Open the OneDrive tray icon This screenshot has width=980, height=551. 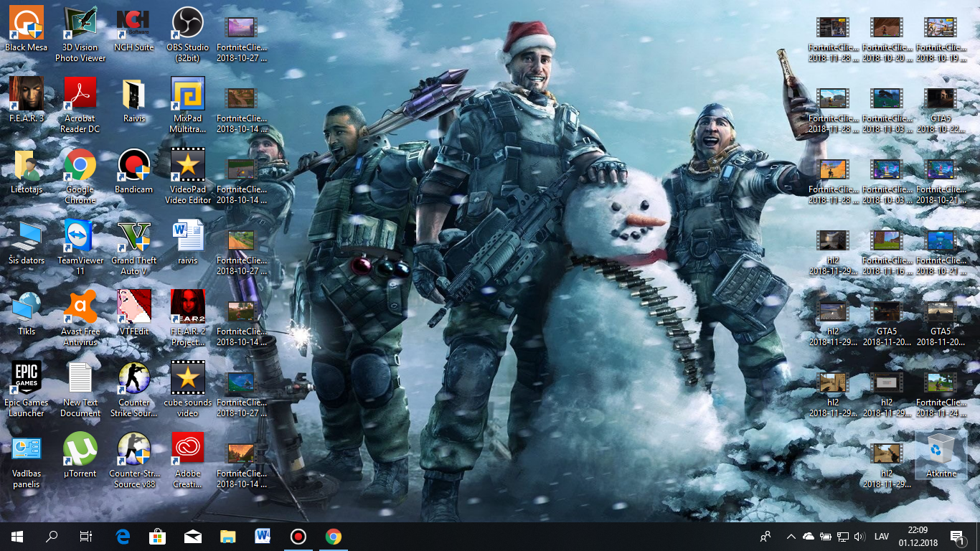click(x=809, y=537)
